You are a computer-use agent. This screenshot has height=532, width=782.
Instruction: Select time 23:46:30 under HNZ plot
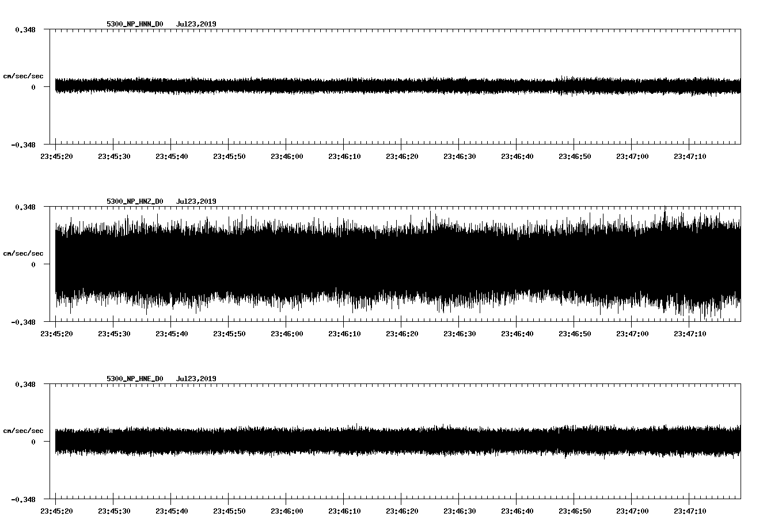460,334
